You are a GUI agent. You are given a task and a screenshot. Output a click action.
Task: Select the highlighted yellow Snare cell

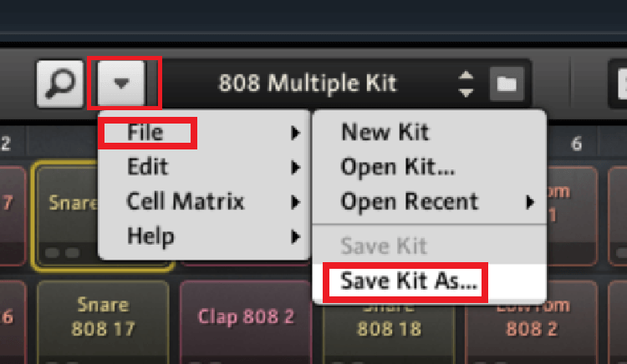66,215
